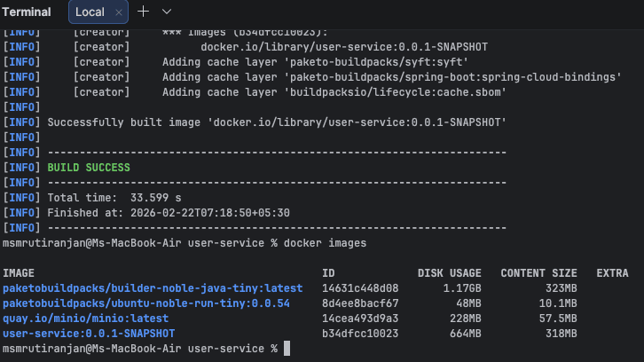Open the terminal options dropdown chevron
The height and width of the screenshot is (362, 644).
coord(167,12)
